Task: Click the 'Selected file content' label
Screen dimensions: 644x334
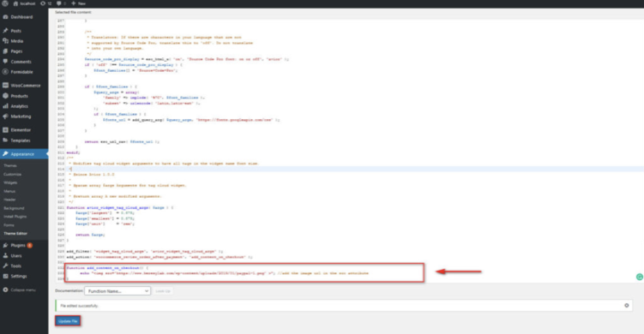Action: click(x=73, y=12)
